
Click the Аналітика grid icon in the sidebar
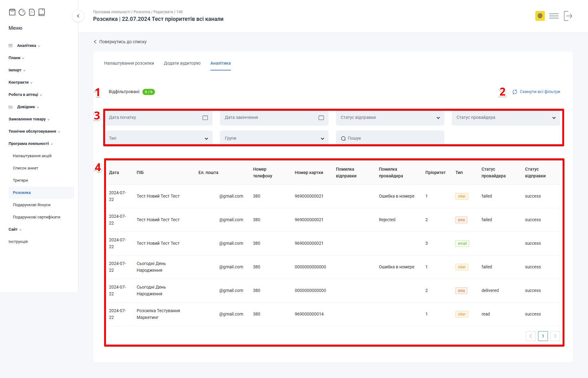[11, 46]
